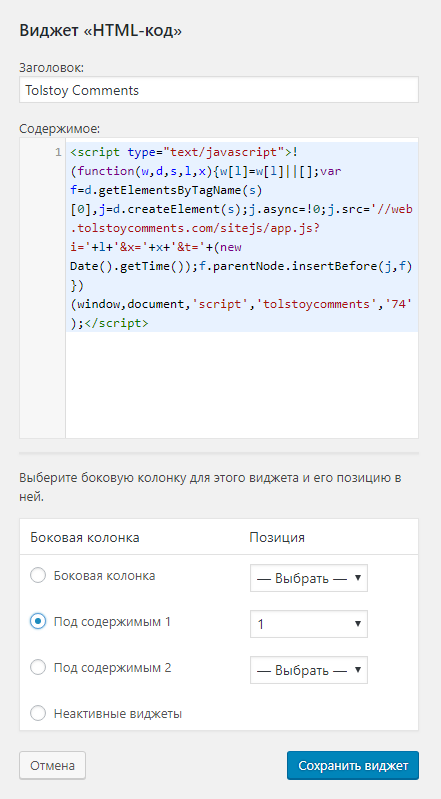Click the Под содержимым 1 label text

pos(112,622)
